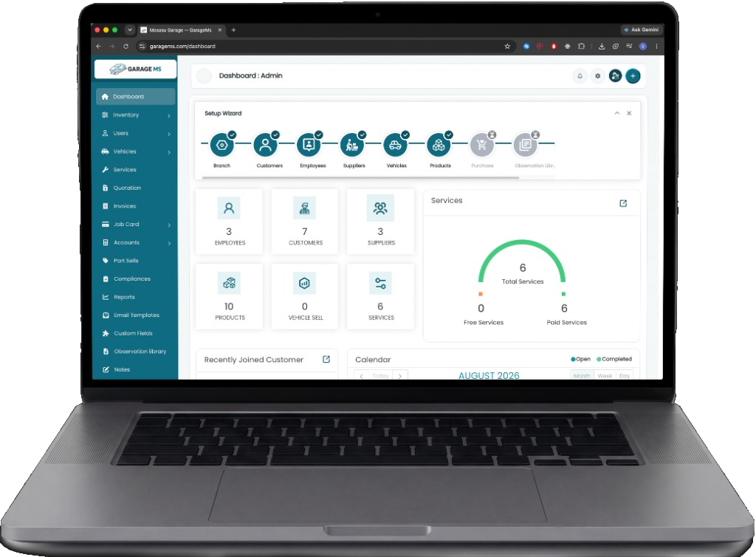The height and width of the screenshot is (557, 756).
Task: Expand the Vehicles submenu arrow
Action: [x=169, y=152]
